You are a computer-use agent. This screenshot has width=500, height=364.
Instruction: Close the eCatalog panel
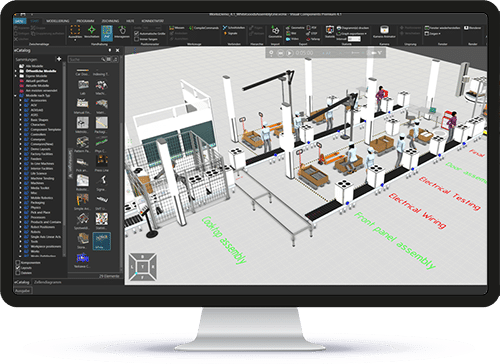point(117,50)
